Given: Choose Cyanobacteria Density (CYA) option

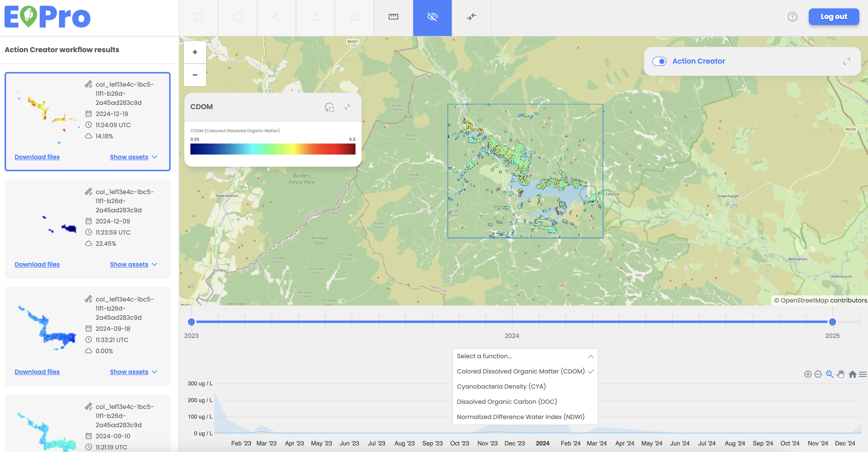Looking at the screenshot, I should [525, 387].
